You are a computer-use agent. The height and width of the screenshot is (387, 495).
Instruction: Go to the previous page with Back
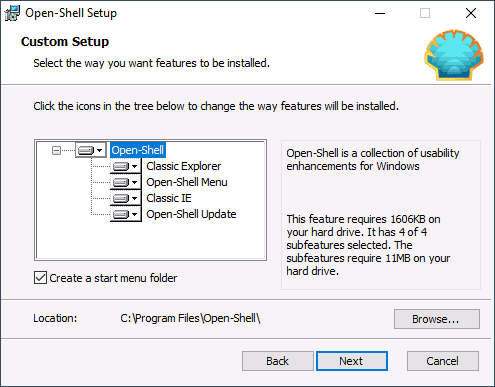pos(278,361)
